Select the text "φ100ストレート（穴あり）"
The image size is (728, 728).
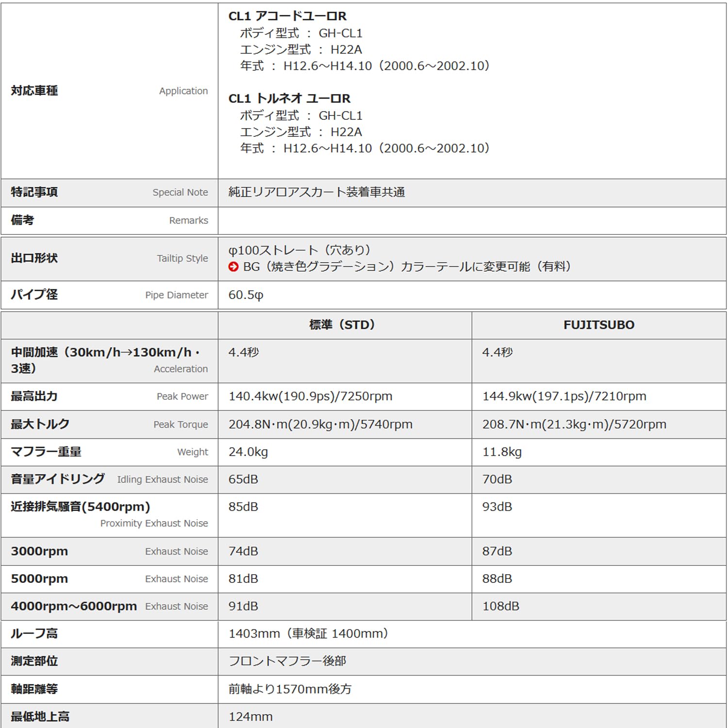coord(299,250)
